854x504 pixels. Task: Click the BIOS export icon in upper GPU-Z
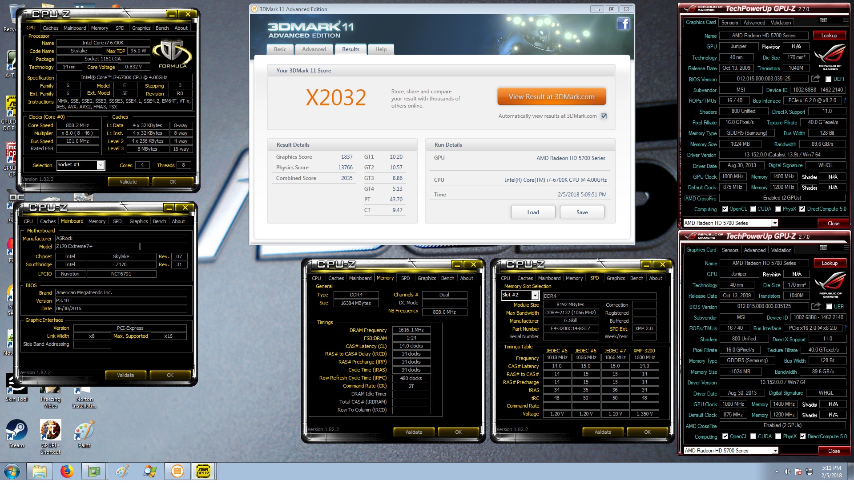coord(815,79)
